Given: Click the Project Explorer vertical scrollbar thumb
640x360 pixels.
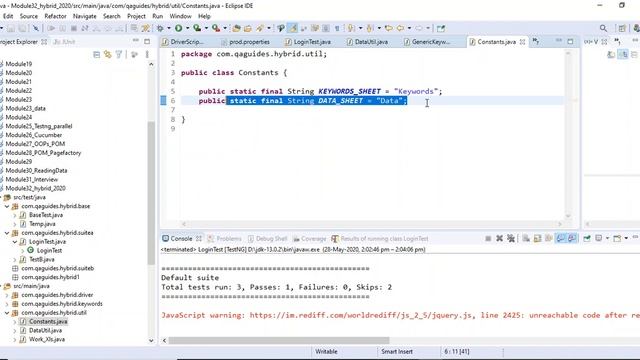Looking at the screenshot, I should click(151, 193).
